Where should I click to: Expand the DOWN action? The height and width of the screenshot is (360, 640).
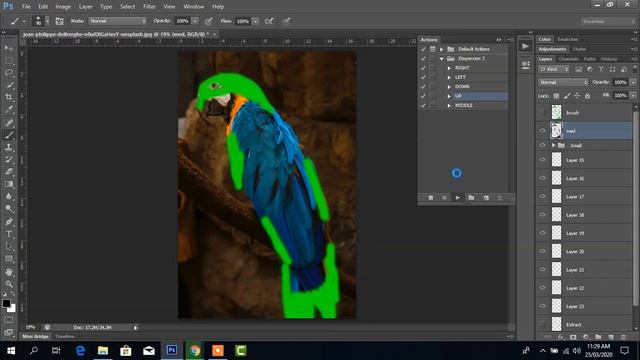449,87
